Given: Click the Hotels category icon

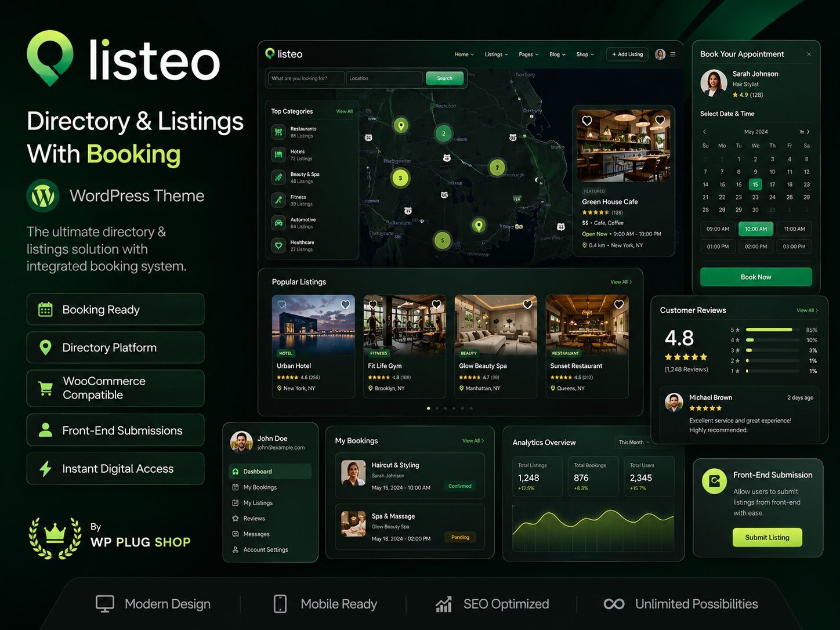Looking at the screenshot, I should 278,155.
